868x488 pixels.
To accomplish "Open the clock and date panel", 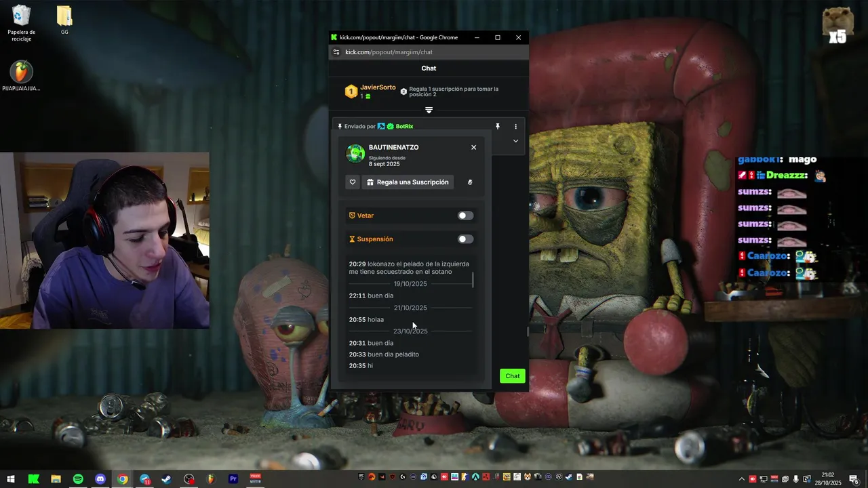I will pyautogui.click(x=827, y=479).
